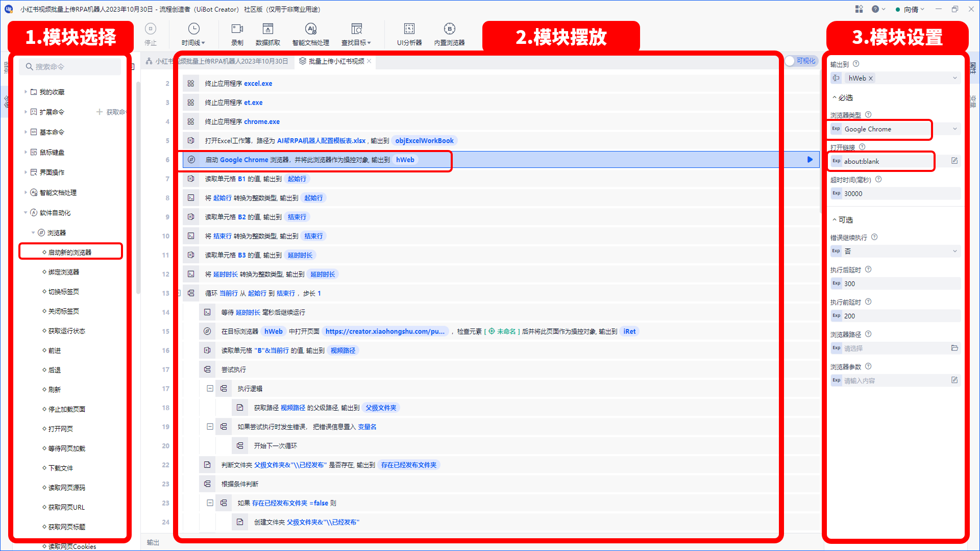Click the xiaohongshu URL in line 15
Screen dimensions: 980x551
pos(385,331)
